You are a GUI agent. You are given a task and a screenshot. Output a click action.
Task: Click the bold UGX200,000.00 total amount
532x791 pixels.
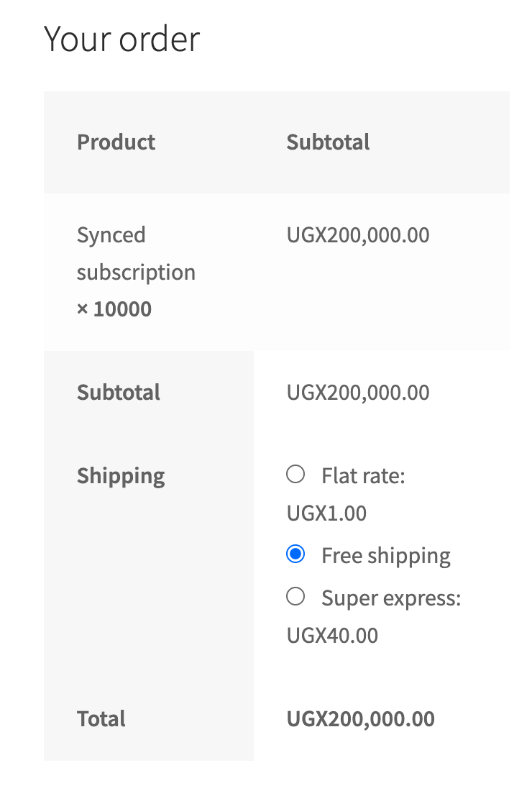pyautogui.click(x=360, y=718)
